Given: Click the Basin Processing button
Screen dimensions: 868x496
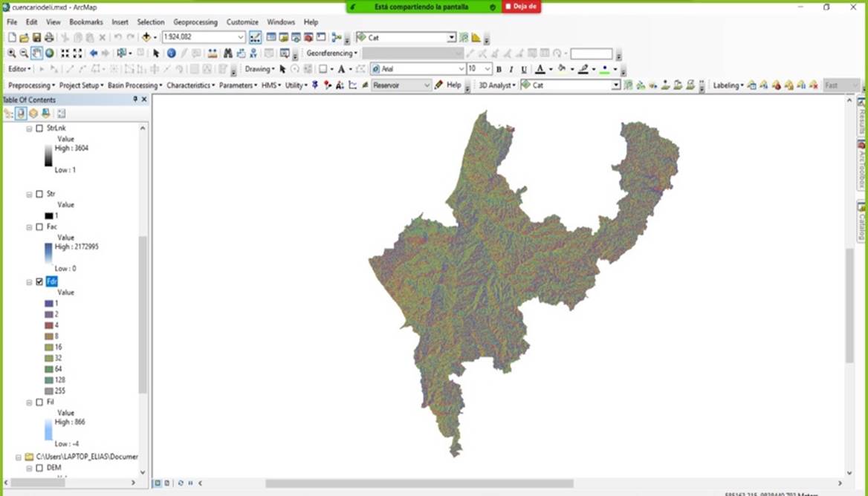Looking at the screenshot, I should [x=134, y=85].
